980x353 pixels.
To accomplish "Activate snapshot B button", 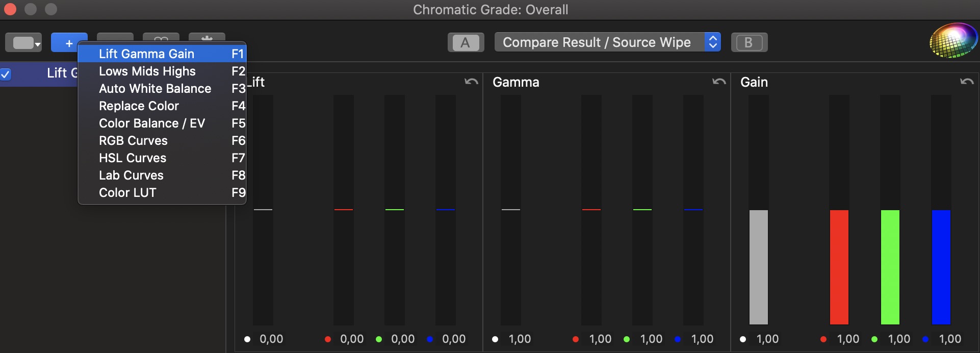I will click(749, 42).
